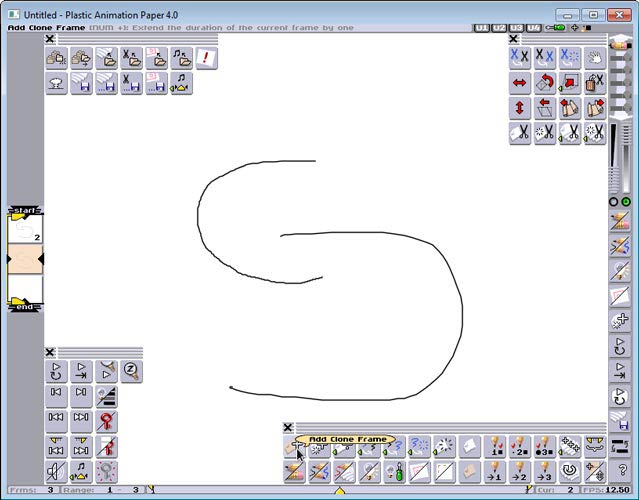Choose the hand pan tool

595,58
